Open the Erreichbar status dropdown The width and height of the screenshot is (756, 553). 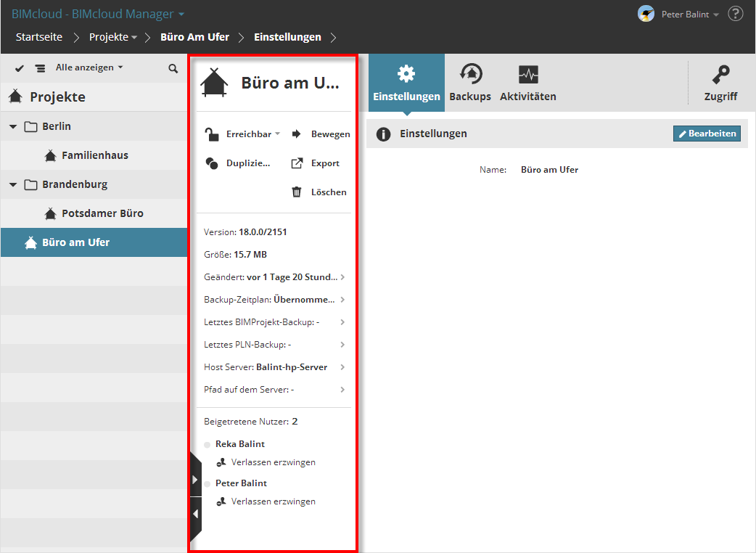(x=253, y=134)
